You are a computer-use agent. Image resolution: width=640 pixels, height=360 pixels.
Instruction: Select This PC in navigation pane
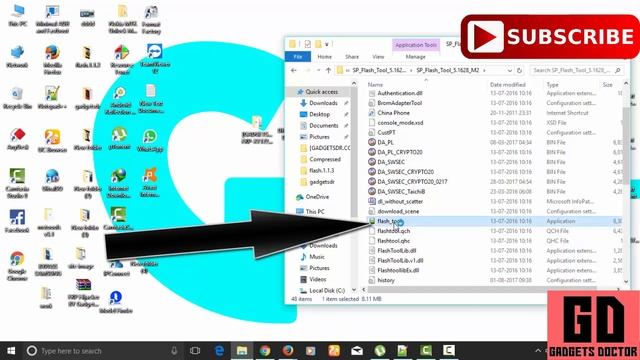(315, 211)
